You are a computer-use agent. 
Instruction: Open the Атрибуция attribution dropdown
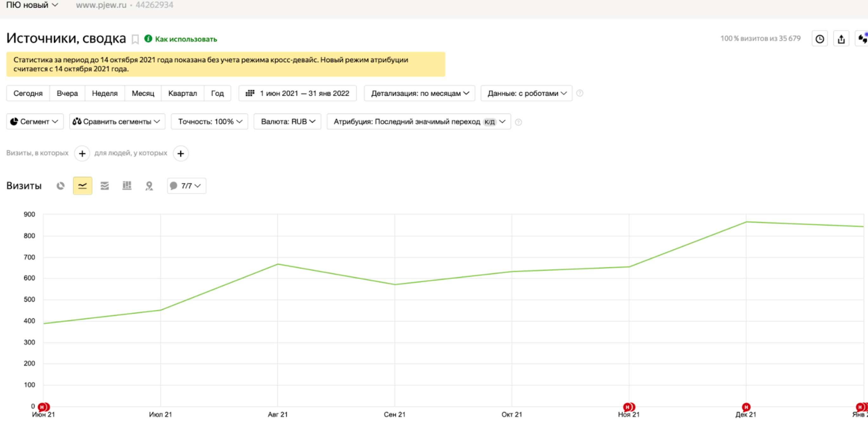(418, 121)
